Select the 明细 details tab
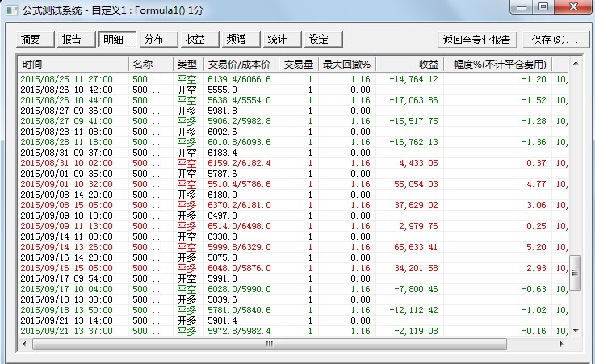595x364 pixels. (117, 40)
